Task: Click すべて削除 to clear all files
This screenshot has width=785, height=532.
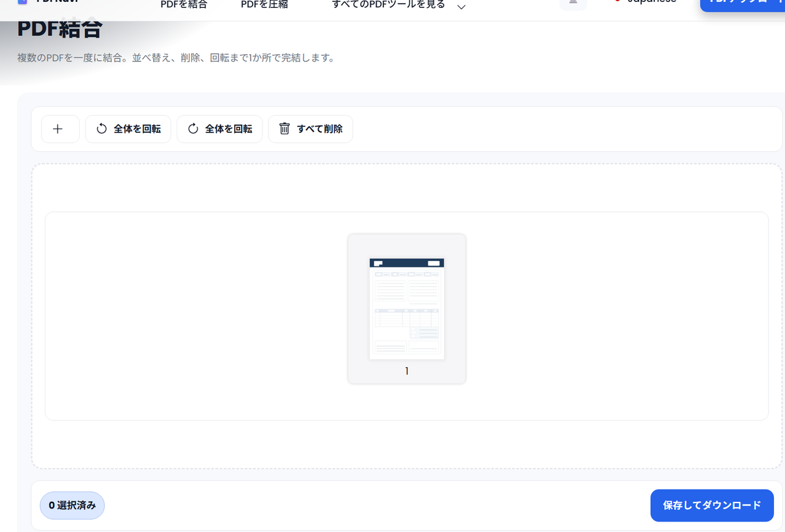Action: pyautogui.click(x=310, y=129)
